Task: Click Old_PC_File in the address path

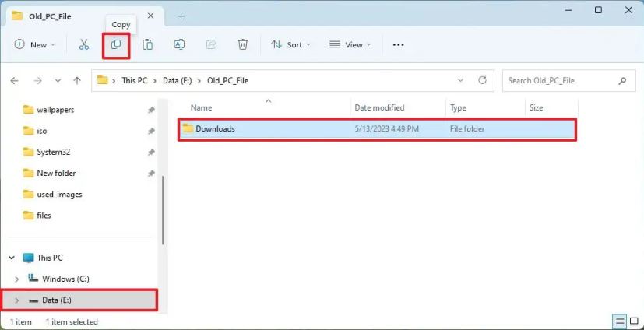Action: pos(227,80)
